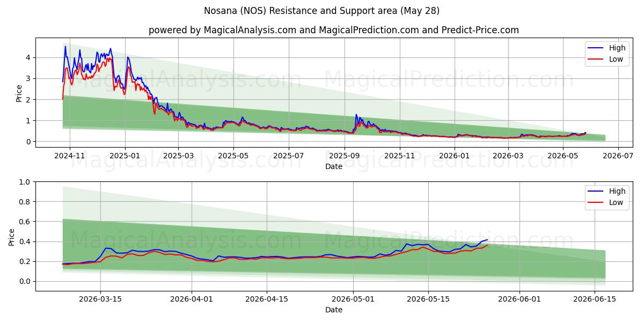
Task: Click the '2026-03' date tick label
Action: [x=507, y=156]
